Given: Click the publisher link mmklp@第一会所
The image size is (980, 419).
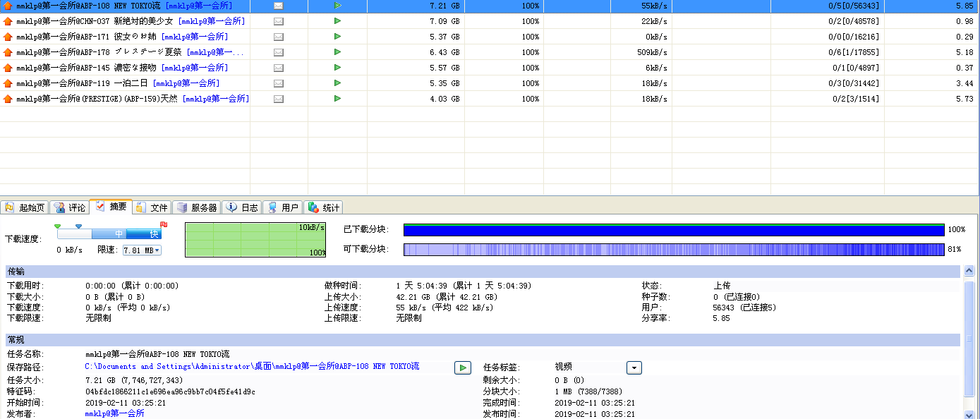Looking at the screenshot, I should (x=115, y=413).
